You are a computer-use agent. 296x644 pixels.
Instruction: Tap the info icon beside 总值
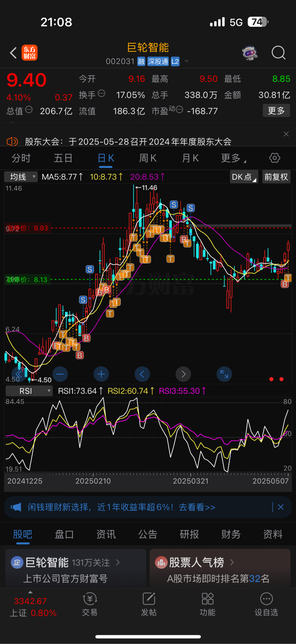click(29, 110)
